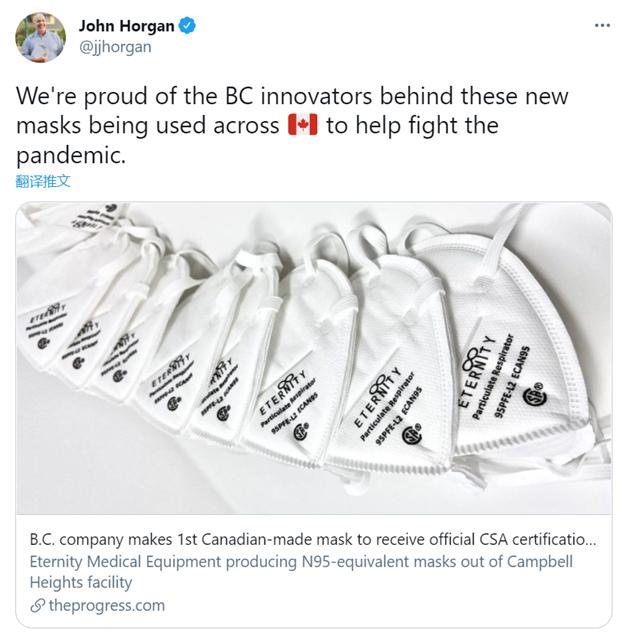Open the theprogress.com domain link

point(107,606)
